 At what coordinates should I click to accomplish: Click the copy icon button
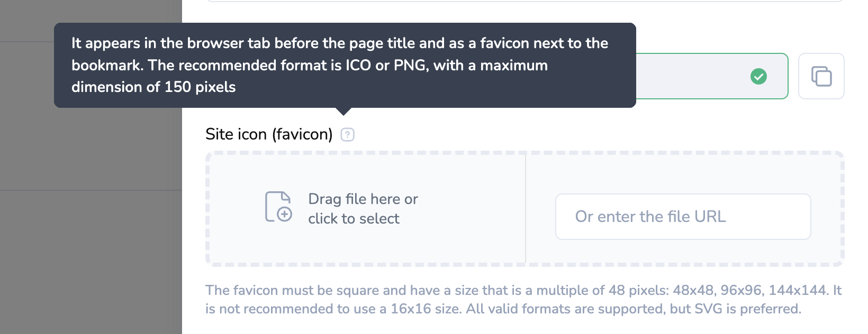821,76
